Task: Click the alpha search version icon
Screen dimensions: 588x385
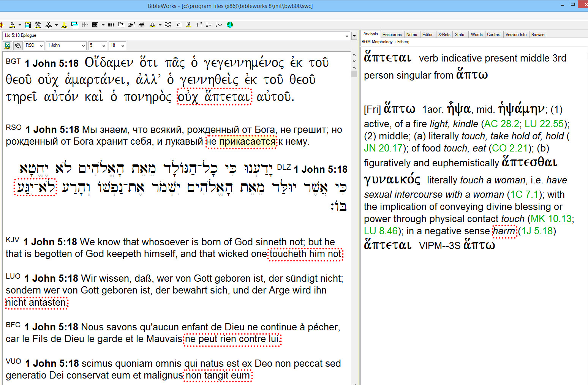Action: [12, 25]
